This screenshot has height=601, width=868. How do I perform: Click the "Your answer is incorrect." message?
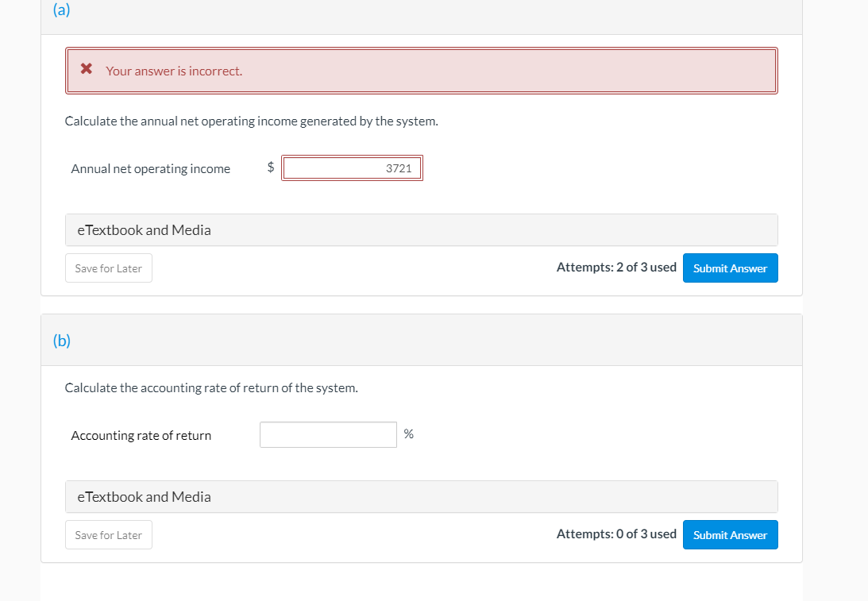pyautogui.click(x=174, y=71)
